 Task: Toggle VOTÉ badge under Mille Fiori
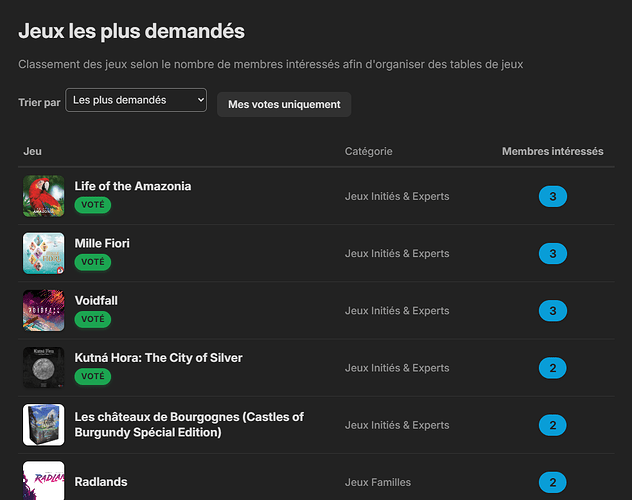[x=93, y=262]
